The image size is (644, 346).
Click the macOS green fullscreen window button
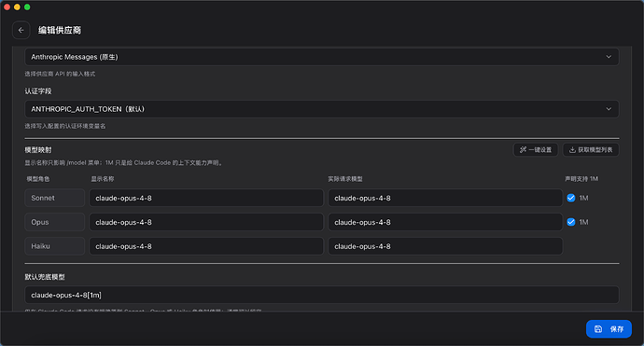click(27, 7)
